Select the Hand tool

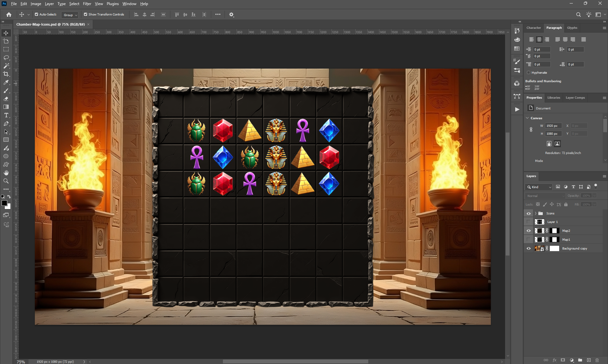(x=6, y=173)
